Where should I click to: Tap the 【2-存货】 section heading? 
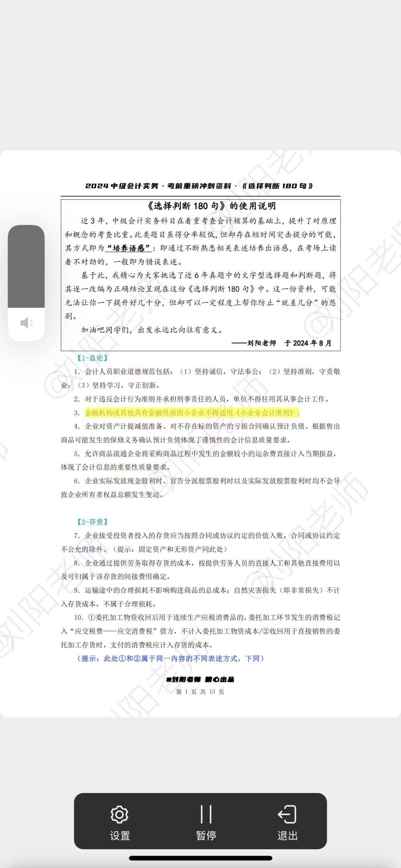[x=92, y=522]
